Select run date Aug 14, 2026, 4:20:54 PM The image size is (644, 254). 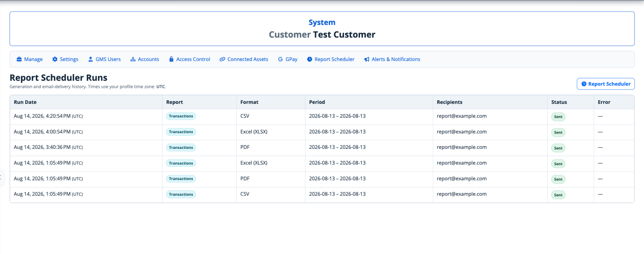point(48,116)
